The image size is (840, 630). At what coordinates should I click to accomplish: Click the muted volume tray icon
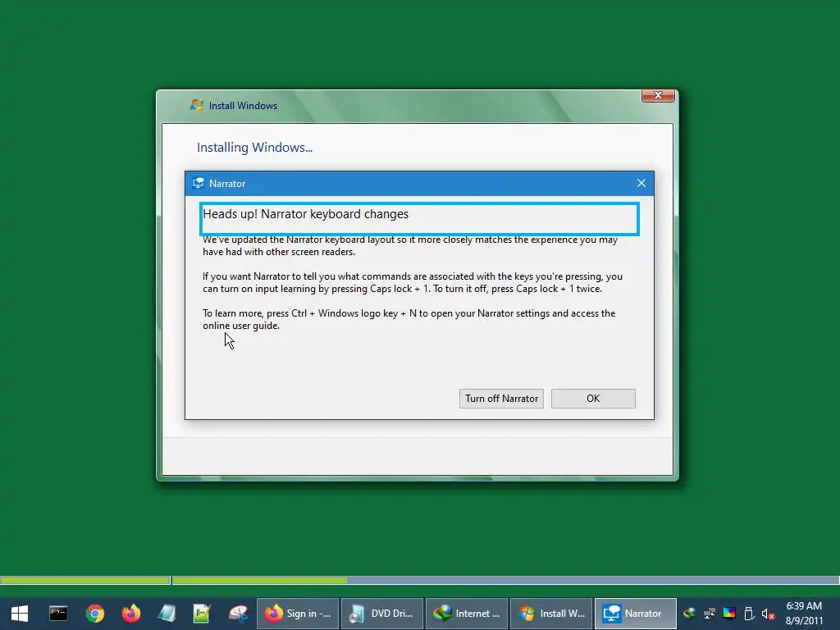click(x=768, y=614)
